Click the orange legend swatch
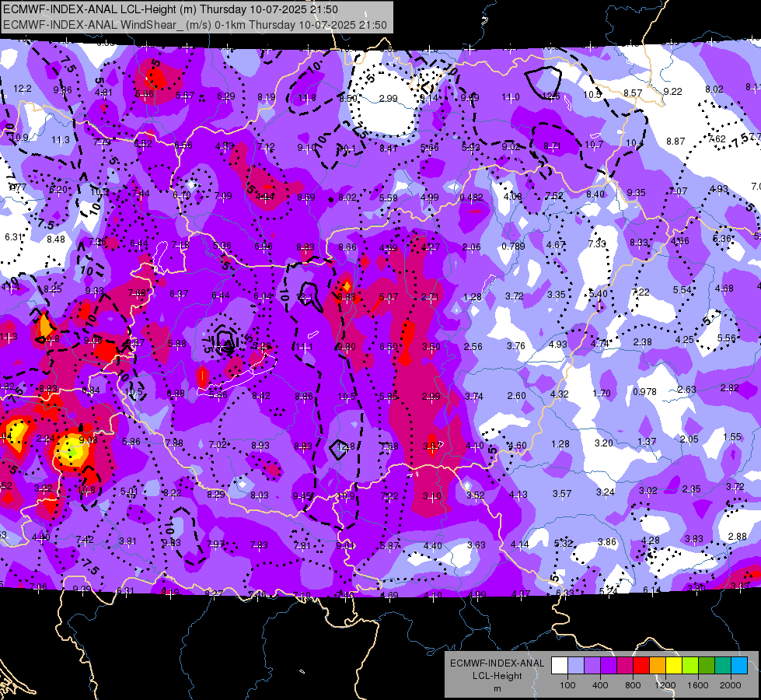 coord(658,666)
